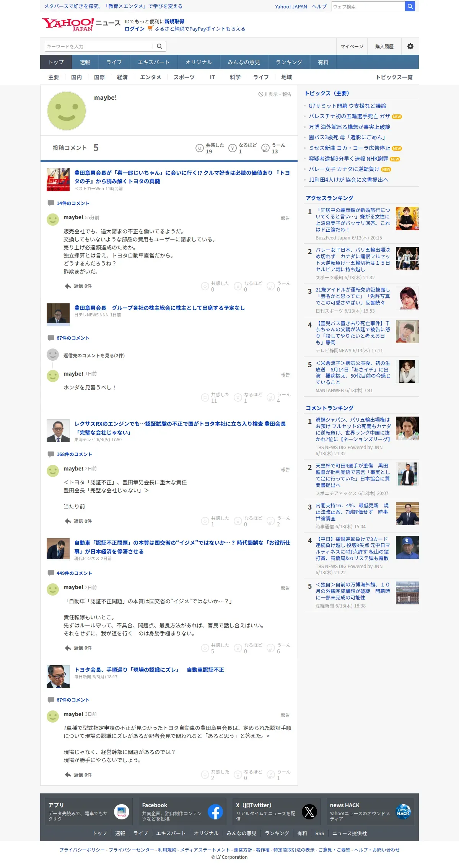Screen dimensions: 459x868
Task: Open settings with the gear icon
Action: (x=410, y=46)
